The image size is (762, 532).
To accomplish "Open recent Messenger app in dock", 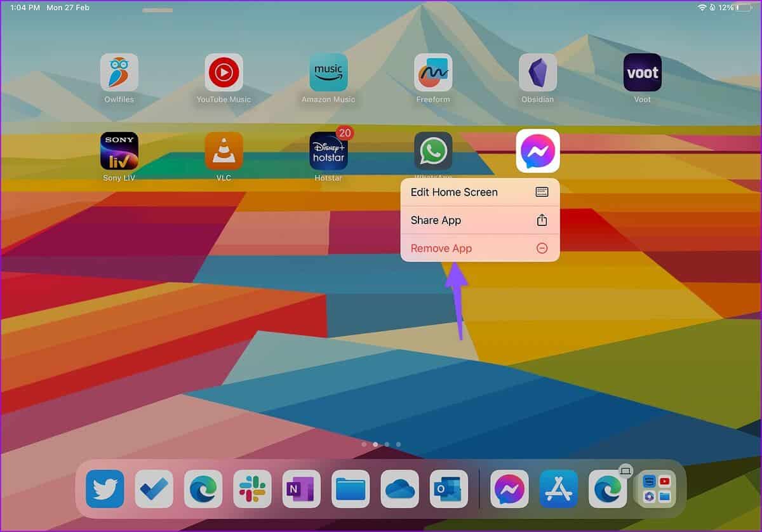I will coord(509,489).
